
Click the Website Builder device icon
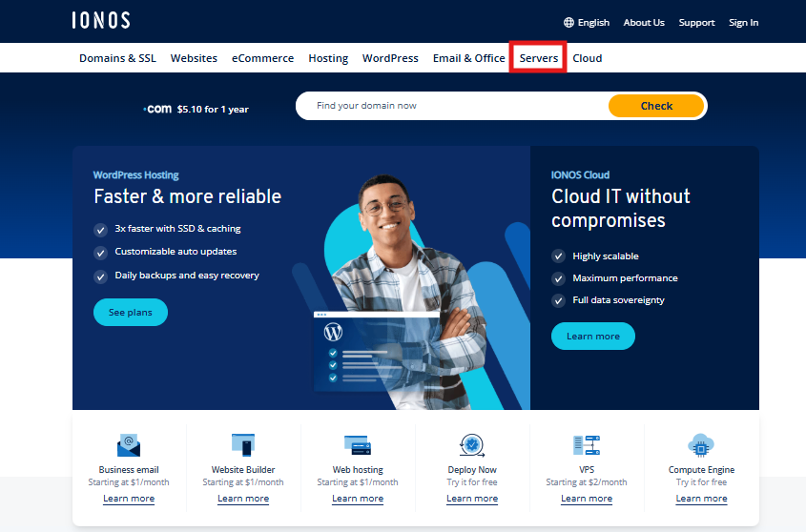click(243, 445)
